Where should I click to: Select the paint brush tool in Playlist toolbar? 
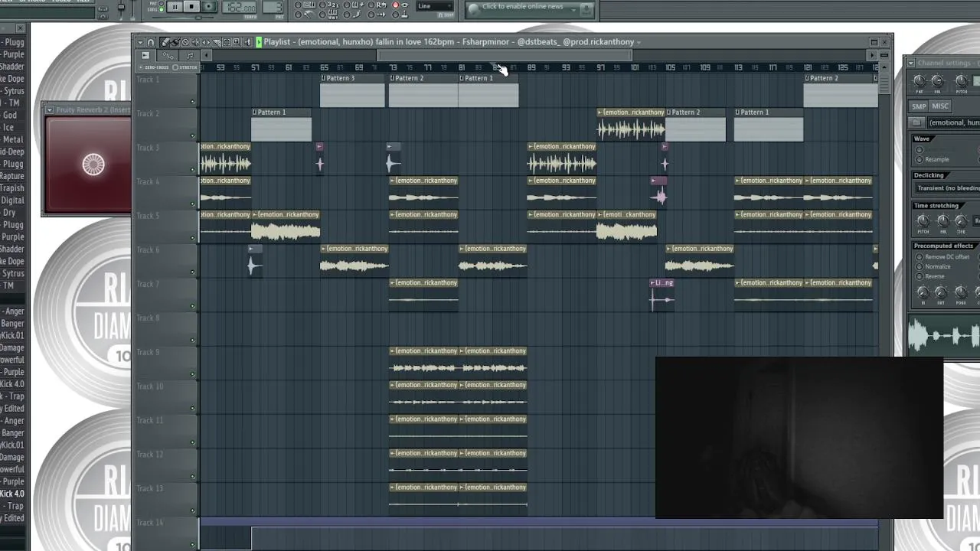(x=175, y=42)
